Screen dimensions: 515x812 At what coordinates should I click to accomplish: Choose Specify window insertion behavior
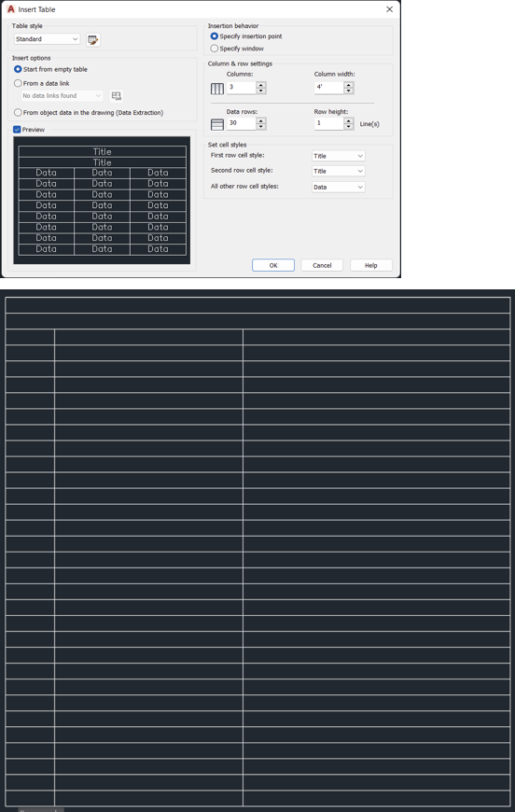(x=238, y=49)
